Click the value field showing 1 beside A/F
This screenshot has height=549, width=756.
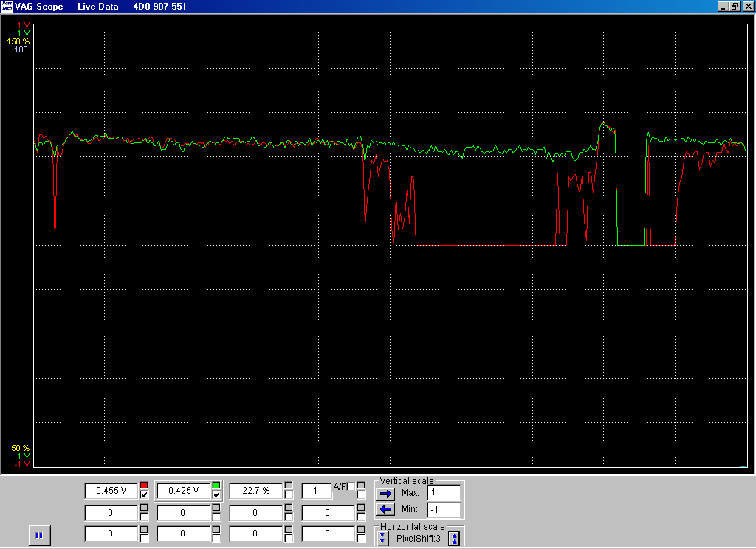click(x=317, y=490)
